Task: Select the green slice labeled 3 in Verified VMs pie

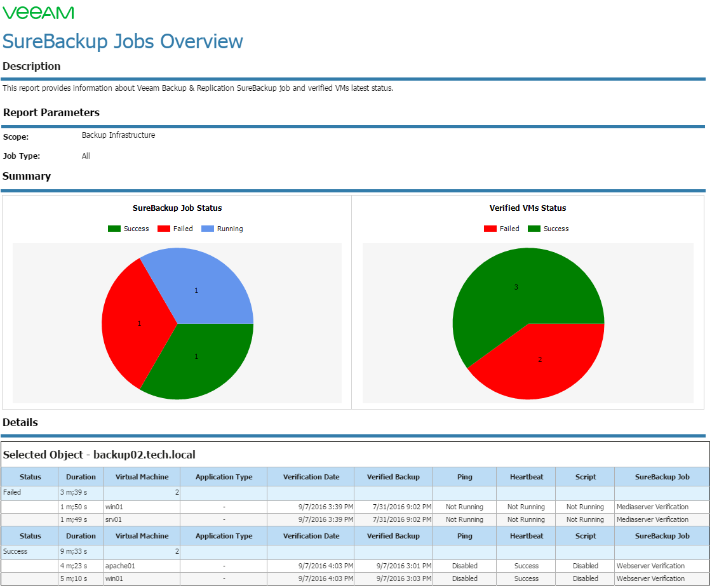Action: coord(518,286)
